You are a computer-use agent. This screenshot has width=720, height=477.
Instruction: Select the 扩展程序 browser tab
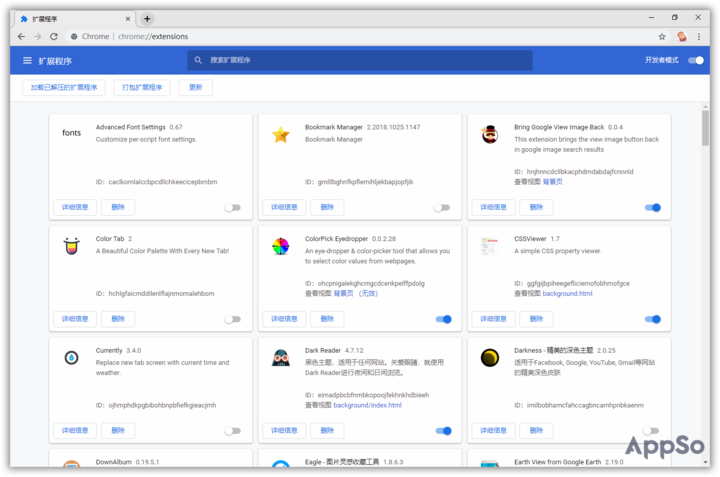[x=75, y=19]
